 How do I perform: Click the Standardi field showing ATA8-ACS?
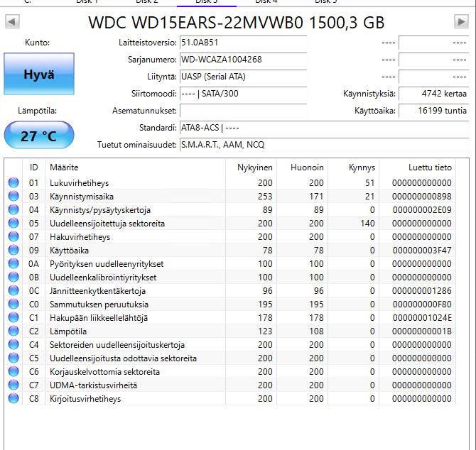pyautogui.click(x=324, y=128)
